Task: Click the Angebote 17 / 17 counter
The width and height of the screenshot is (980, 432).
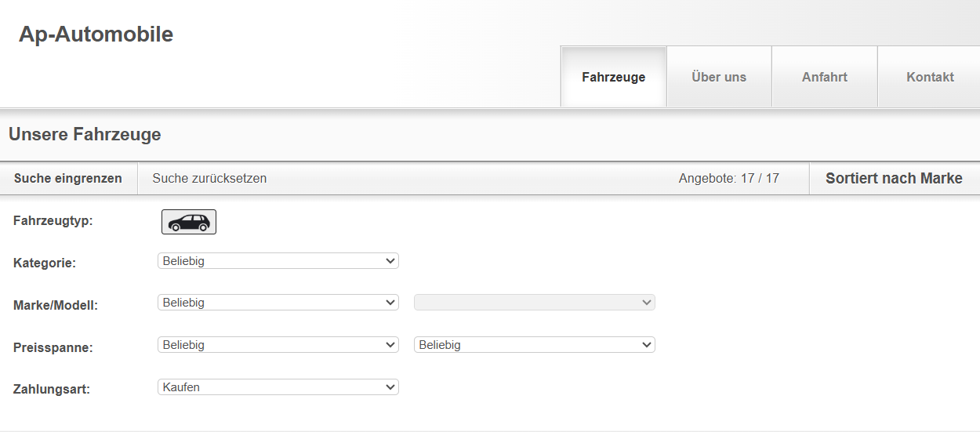Action: (x=729, y=179)
